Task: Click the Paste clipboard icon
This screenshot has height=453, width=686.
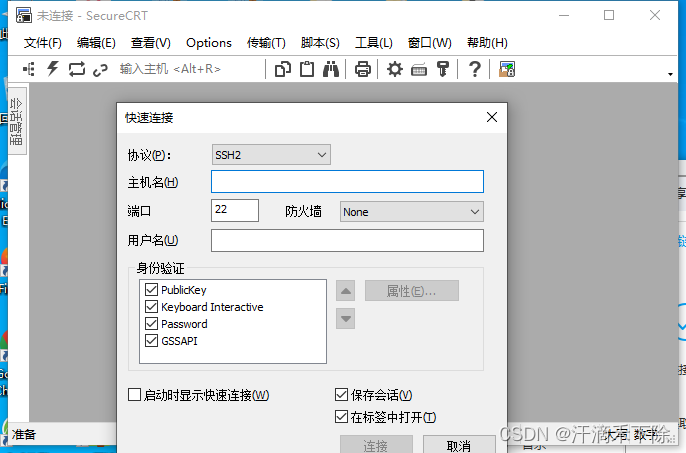Action: click(307, 69)
